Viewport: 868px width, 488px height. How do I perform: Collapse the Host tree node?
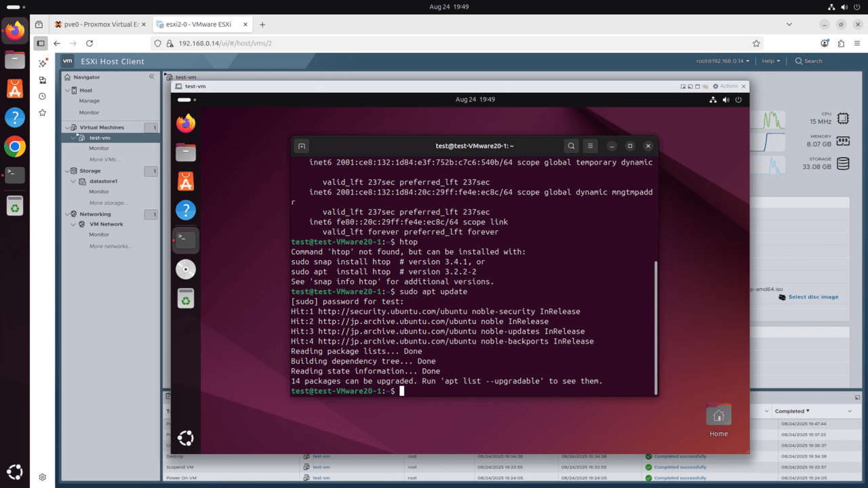(66, 90)
